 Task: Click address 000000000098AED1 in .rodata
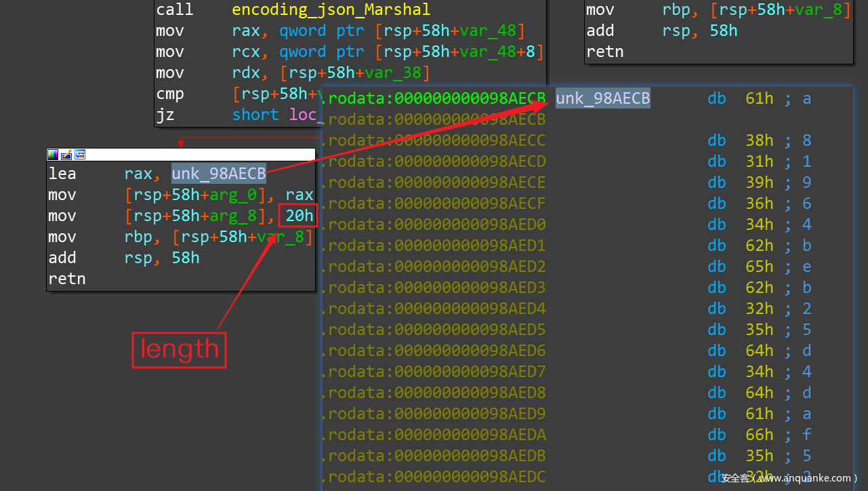pyautogui.click(x=470, y=245)
